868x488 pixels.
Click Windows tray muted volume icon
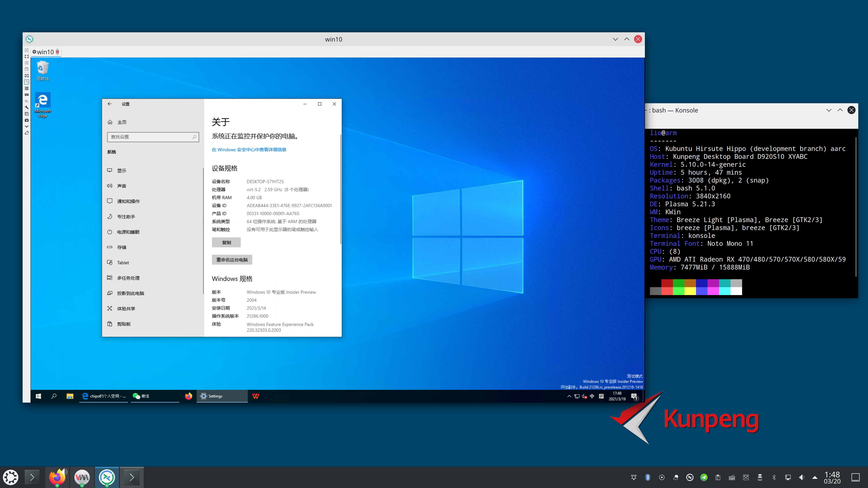585,396
